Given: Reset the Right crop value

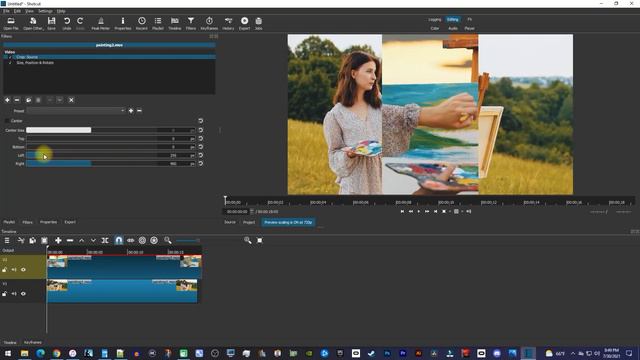Looking at the screenshot, I should [x=200, y=164].
